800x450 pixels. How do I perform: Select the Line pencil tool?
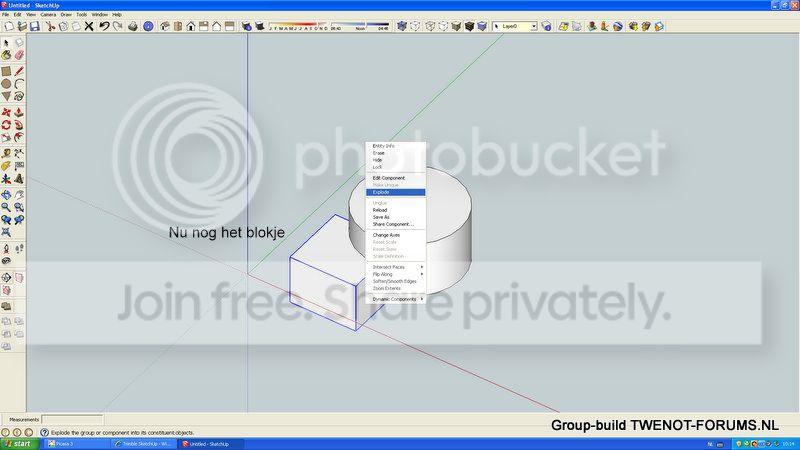19,71
